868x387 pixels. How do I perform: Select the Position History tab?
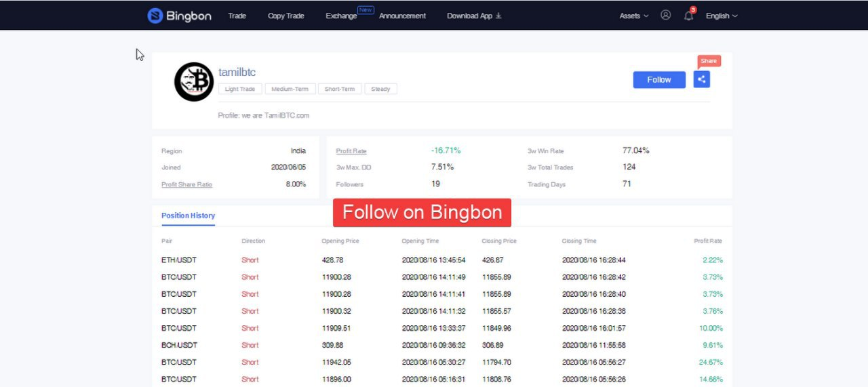pos(188,216)
